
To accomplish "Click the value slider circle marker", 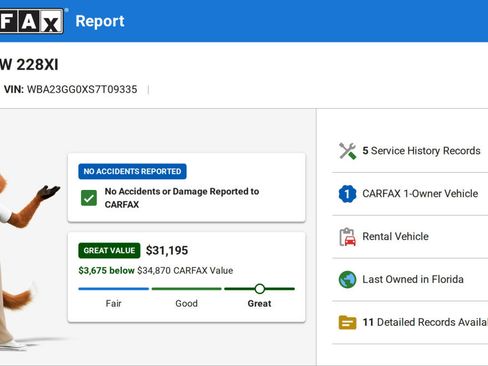I will pos(260,289).
